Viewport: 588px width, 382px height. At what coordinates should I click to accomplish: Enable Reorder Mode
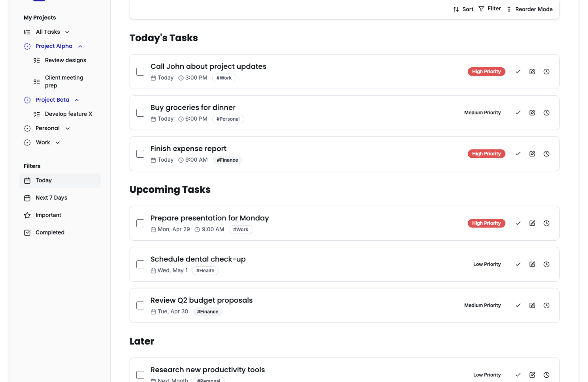pos(530,9)
